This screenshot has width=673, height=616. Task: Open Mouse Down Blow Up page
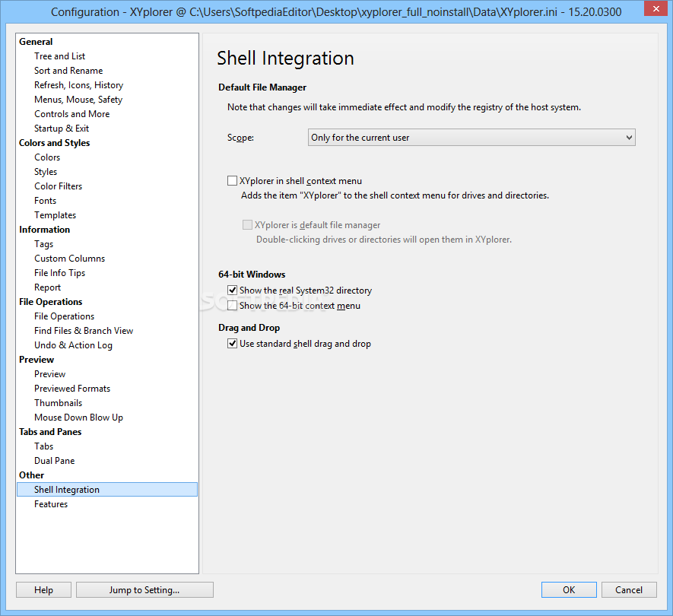pyautogui.click(x=78, y=418)
